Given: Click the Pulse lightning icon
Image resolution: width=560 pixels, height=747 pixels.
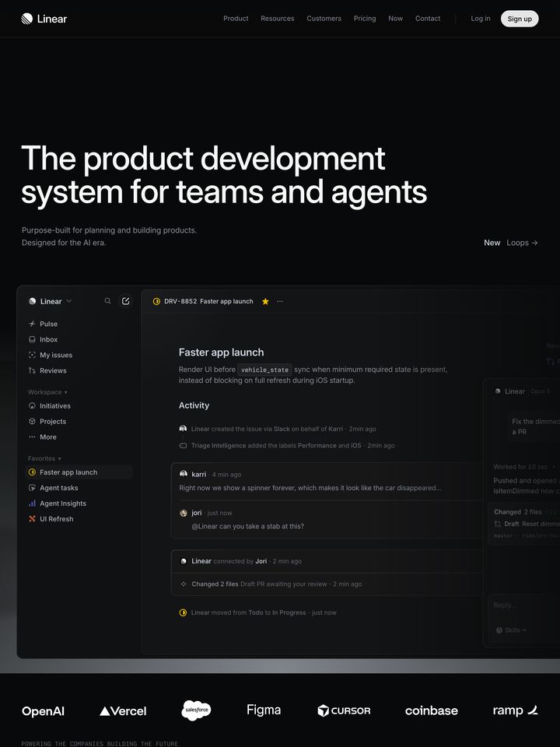Looking at the screenshot, I should coord(32,324).
